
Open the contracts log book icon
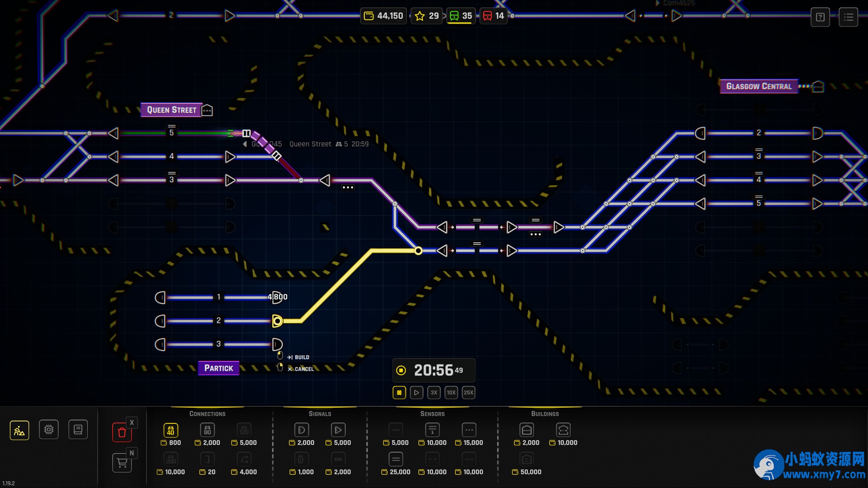pyautogui.click(x=78, y=430)
